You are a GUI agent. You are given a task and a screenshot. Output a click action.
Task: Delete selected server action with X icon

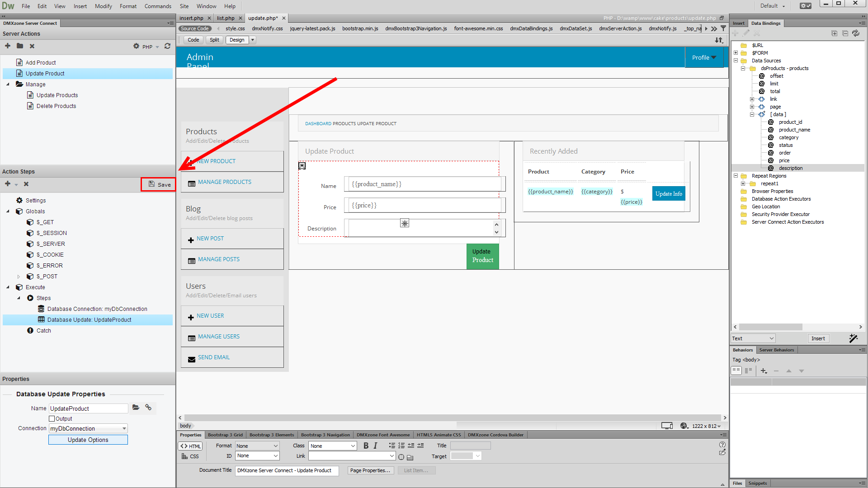(x=32, y=46)
